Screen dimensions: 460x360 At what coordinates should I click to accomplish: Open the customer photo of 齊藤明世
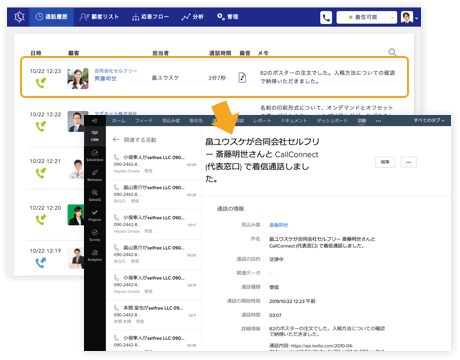(78, 78)
